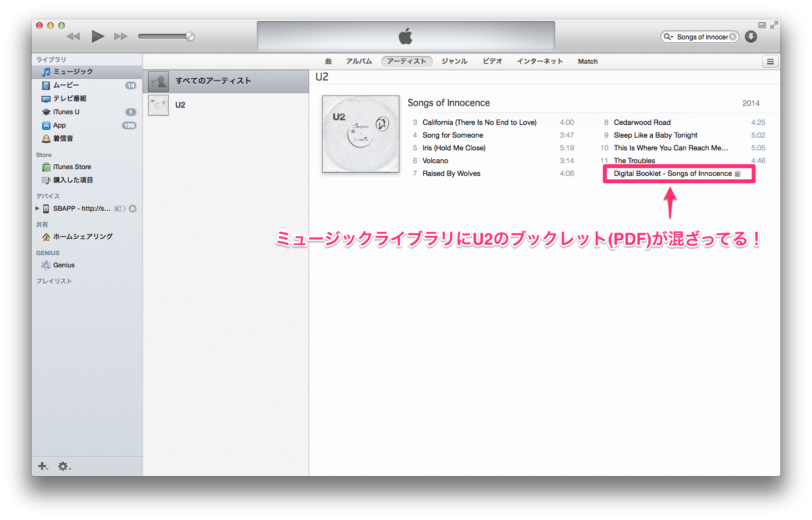
Task: Open ムービー in the sidebar
Action: point(87,85)
